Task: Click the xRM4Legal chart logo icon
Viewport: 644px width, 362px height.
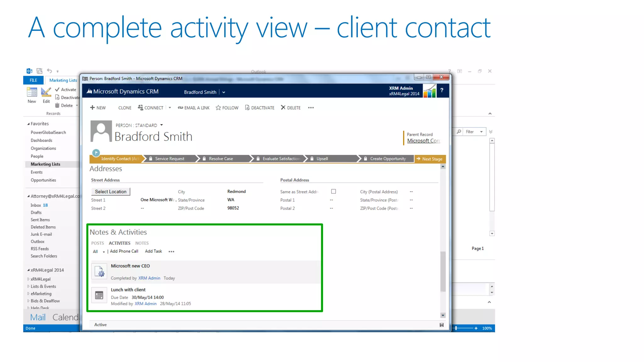Action: click(430, 91)
